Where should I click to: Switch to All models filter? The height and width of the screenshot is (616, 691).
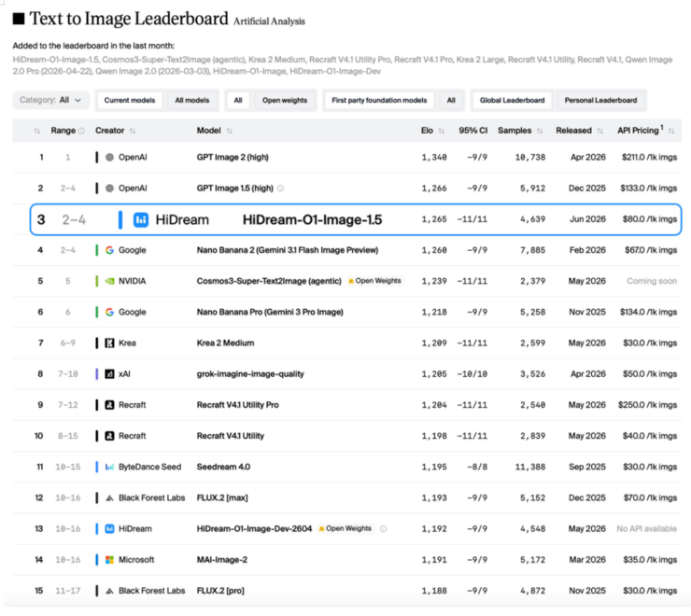(x=192, y=101)
